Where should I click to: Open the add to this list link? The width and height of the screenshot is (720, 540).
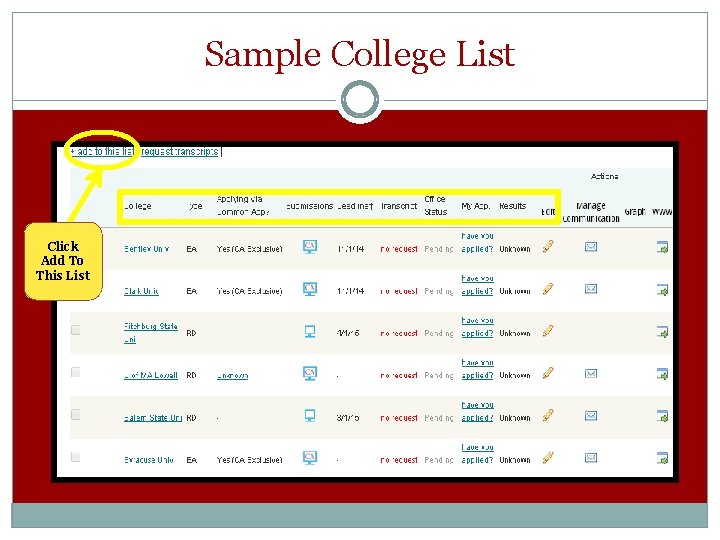pyautogui.click(x=102, y=152)
